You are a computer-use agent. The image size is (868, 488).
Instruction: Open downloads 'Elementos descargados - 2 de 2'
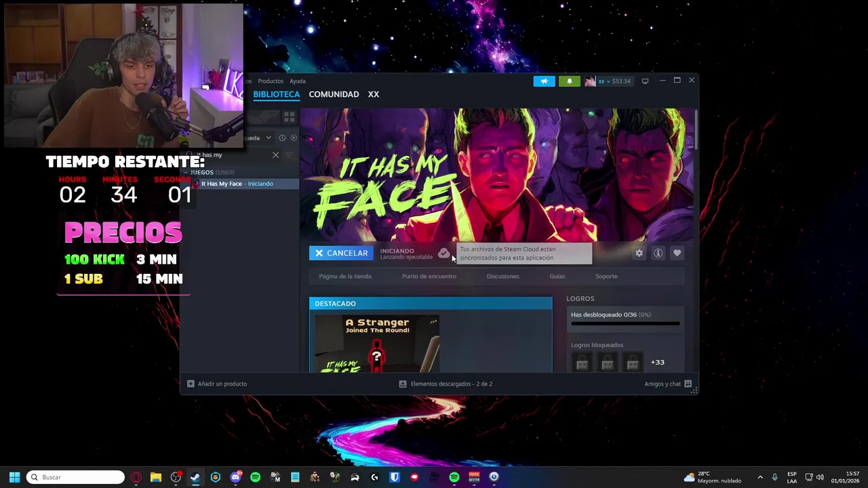[446, 384]
